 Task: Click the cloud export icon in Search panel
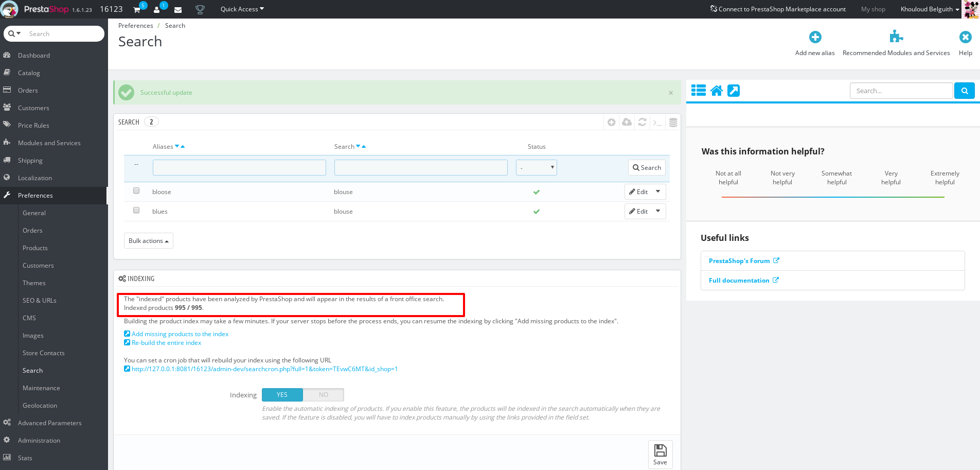pyautogui.click(x=627, y=122)
